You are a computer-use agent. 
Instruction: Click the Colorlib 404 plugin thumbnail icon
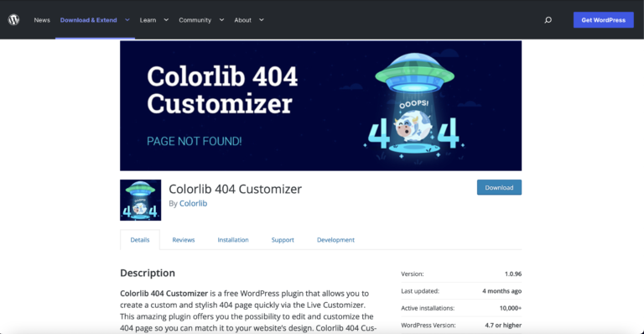coord(141,200)
